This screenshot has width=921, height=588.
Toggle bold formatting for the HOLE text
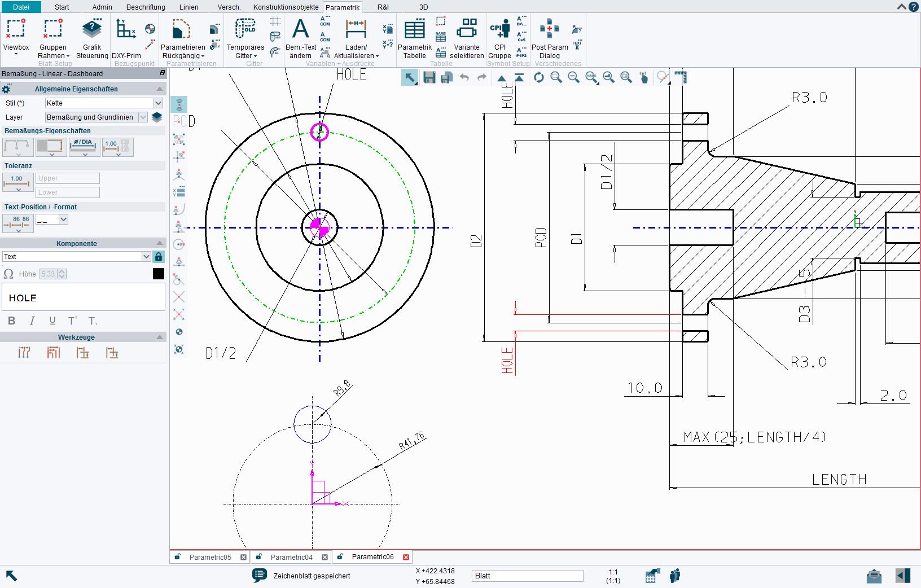[x=12, y=321]
